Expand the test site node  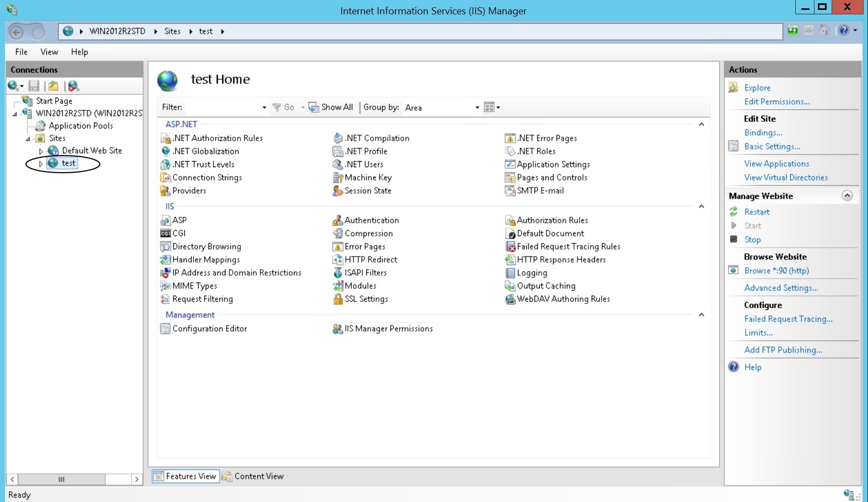pos(41,164)
